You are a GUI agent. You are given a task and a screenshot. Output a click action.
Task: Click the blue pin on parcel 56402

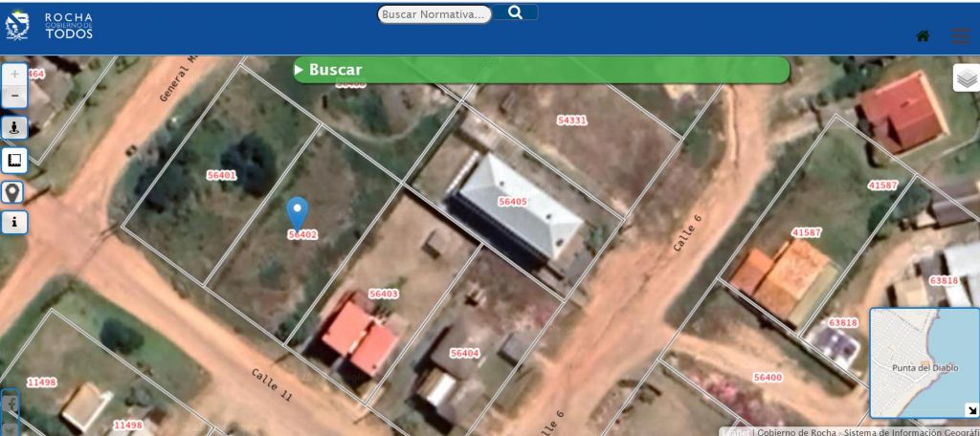[298, 213]
